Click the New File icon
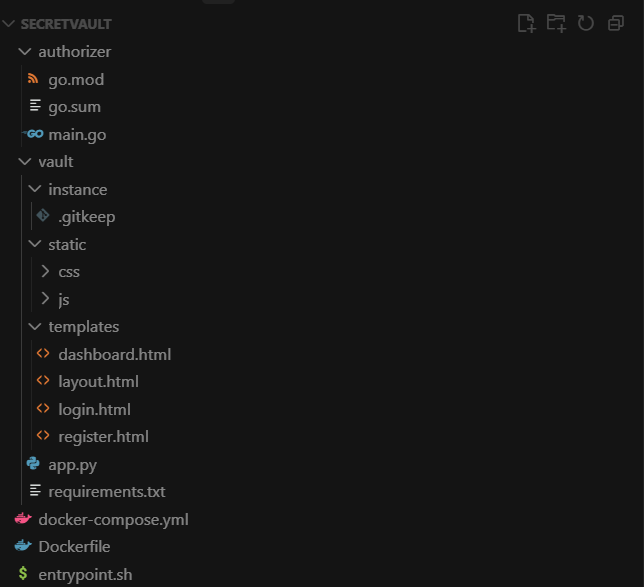Screen dimensions: 644x587 (x=526, y=23)
